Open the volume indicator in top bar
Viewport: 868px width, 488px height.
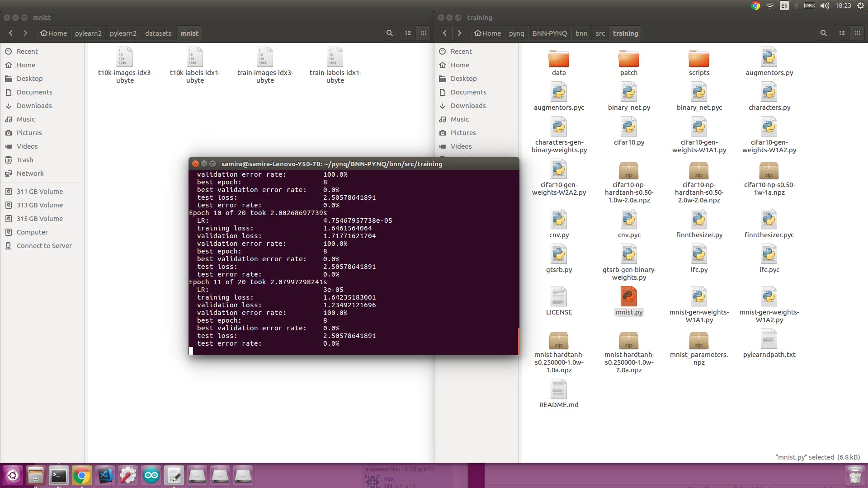[x=825, y=5]
